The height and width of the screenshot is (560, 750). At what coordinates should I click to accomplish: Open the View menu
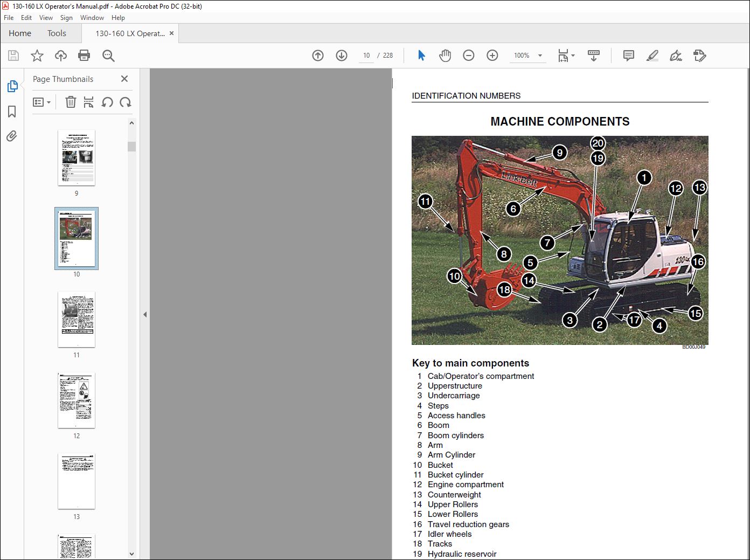[x=46, y=18]
